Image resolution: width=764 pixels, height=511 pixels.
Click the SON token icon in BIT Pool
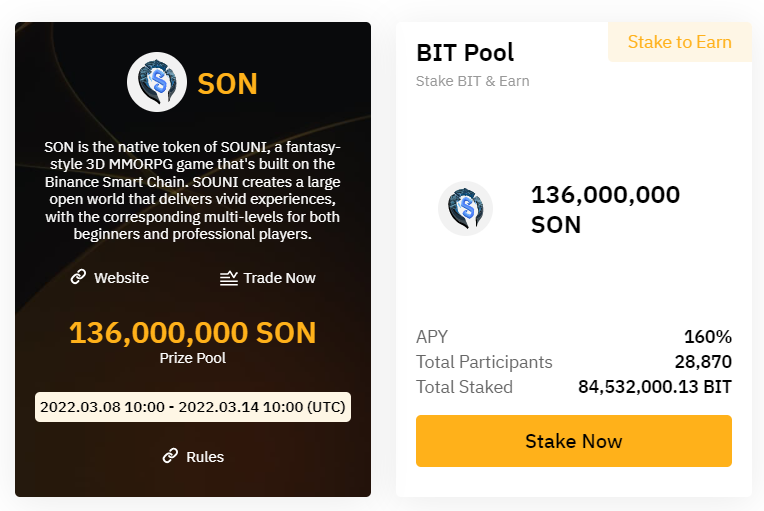point(465,209)
